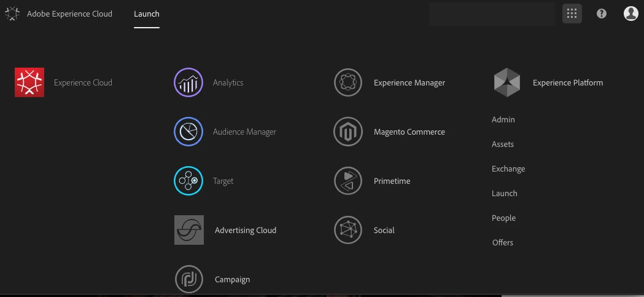Image resolution: width=644 pixels, height=297 pixels.
Task: Open the Audience Manager link
Action: 244,132
